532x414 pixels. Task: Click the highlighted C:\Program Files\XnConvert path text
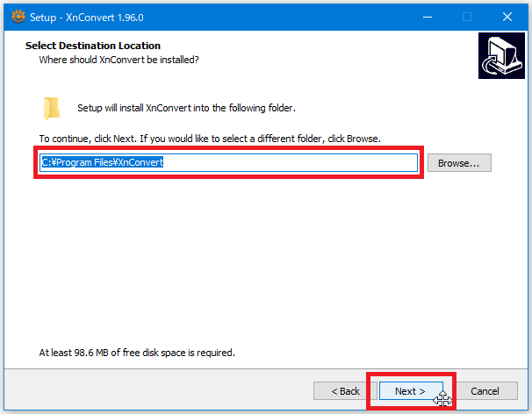103,163
